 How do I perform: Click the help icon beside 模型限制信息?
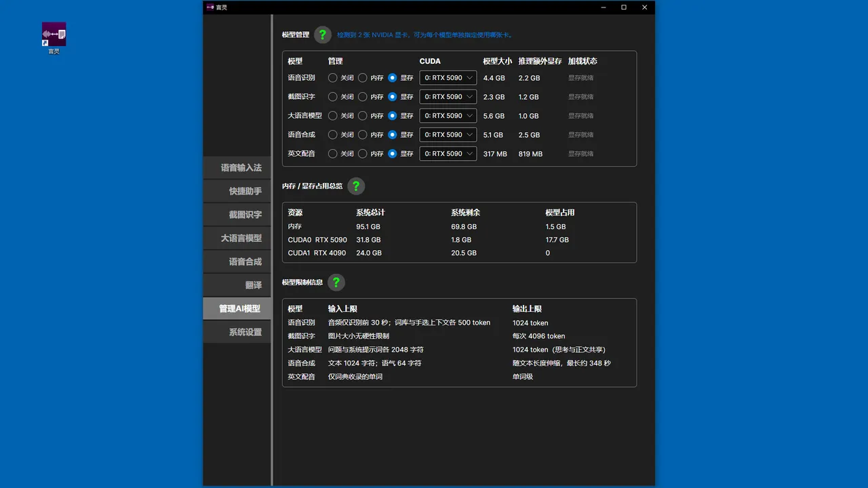(336, 282)
